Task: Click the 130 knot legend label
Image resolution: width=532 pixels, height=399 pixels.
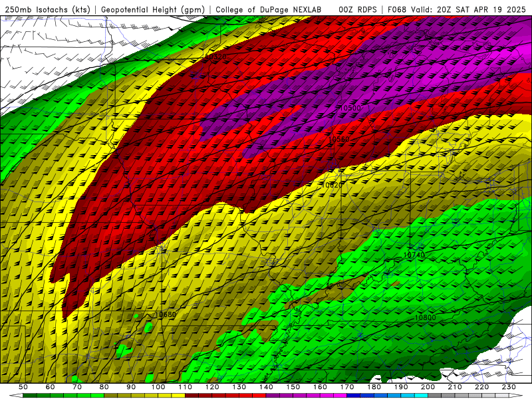Action: (239, 387)
